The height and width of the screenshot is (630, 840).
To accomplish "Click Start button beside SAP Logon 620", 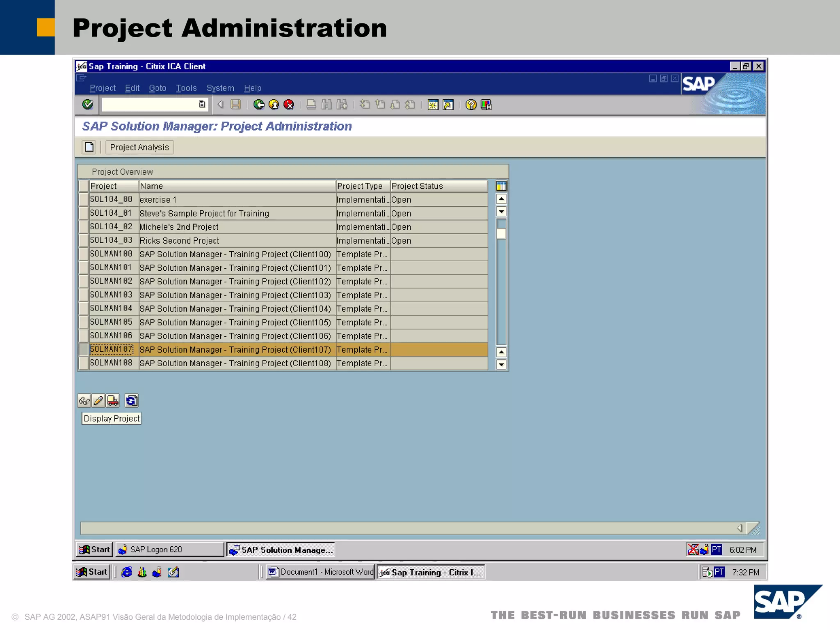I will [94, 550].
